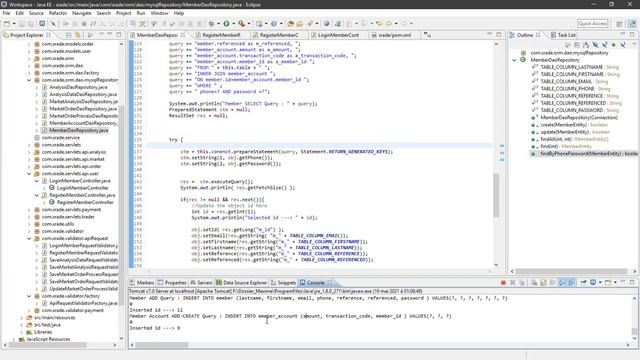Toggle Show Console on Standard Out

[x=562, y=282]
